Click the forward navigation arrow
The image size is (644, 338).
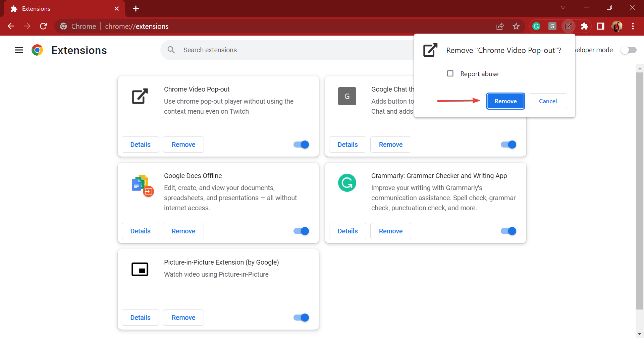coord(27,26)
